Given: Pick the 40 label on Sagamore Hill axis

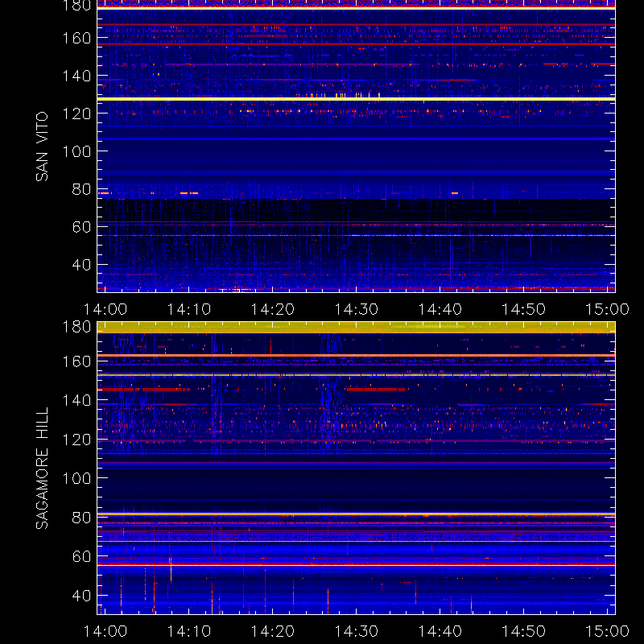Looking at the screenshot, I should (x=81, y=596).
